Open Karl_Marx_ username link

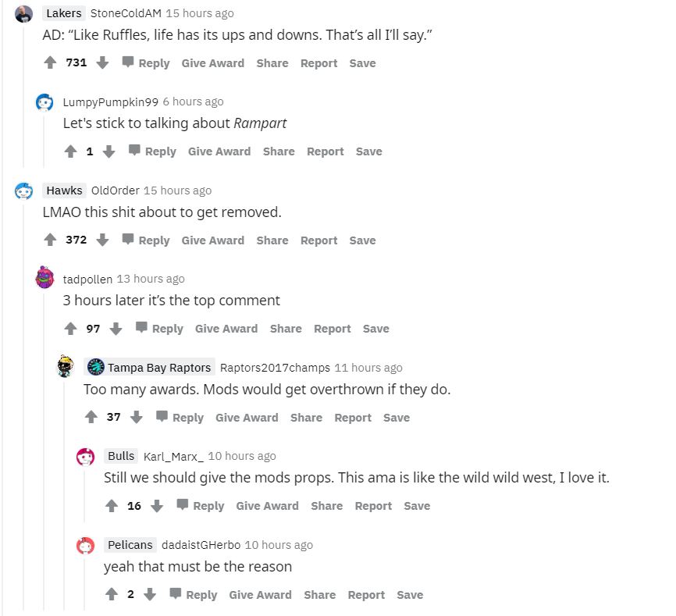(x=173, y=456)
